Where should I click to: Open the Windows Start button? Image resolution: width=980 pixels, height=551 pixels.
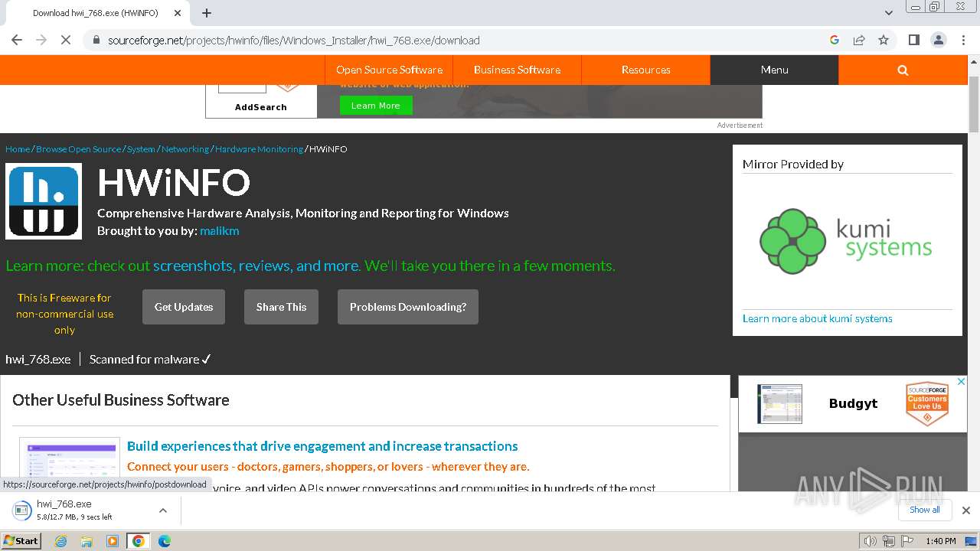tap(21, 541)
